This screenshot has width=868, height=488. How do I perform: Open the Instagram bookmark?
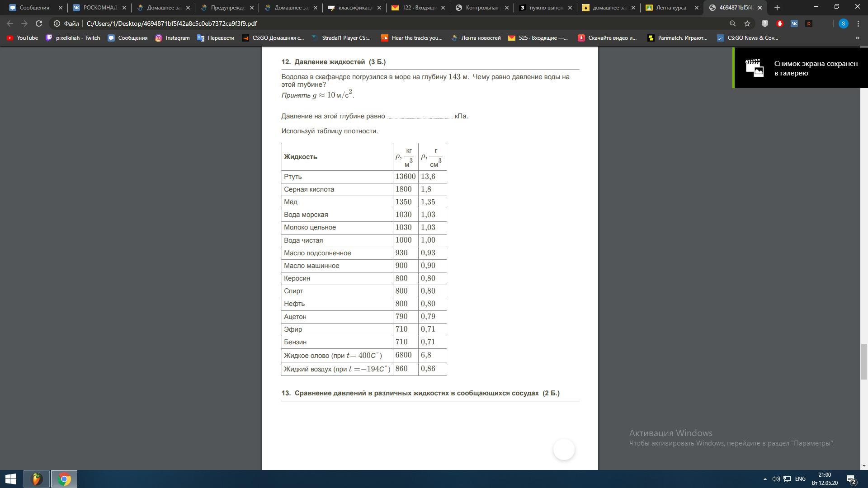coord(172,38)
